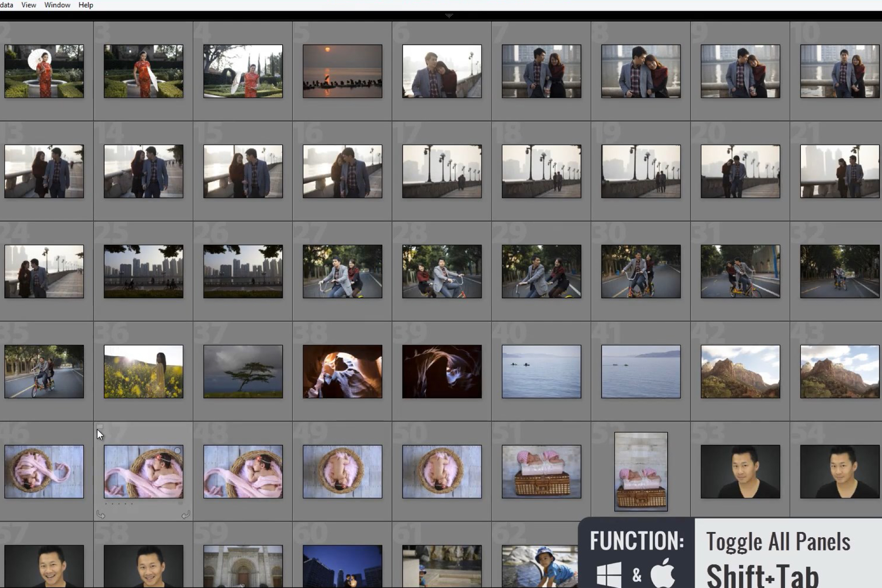Select the baby in basket photo in cell 46

point(44,472)
